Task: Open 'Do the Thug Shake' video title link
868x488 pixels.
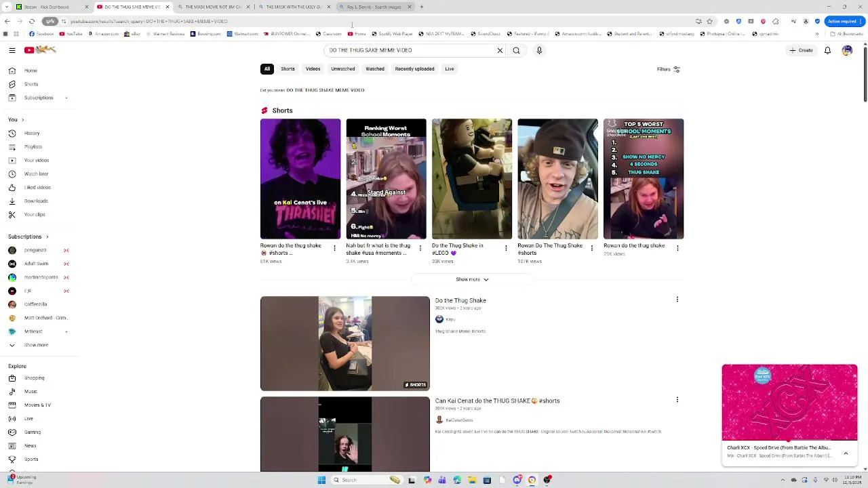Action: click(460, 300)
